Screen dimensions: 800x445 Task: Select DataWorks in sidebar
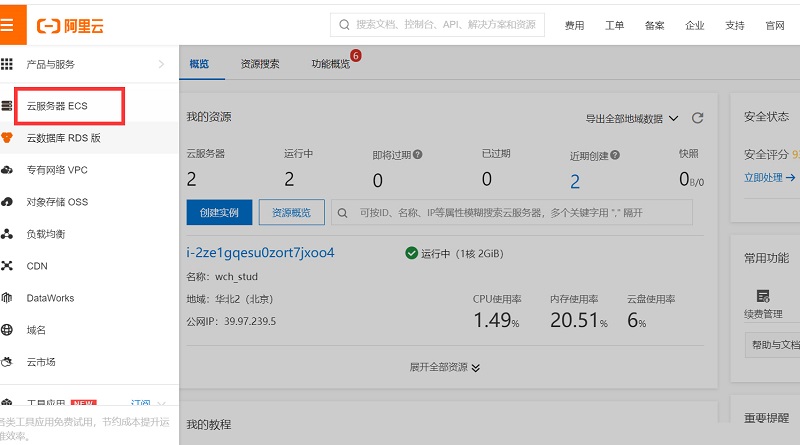point(51,298)
